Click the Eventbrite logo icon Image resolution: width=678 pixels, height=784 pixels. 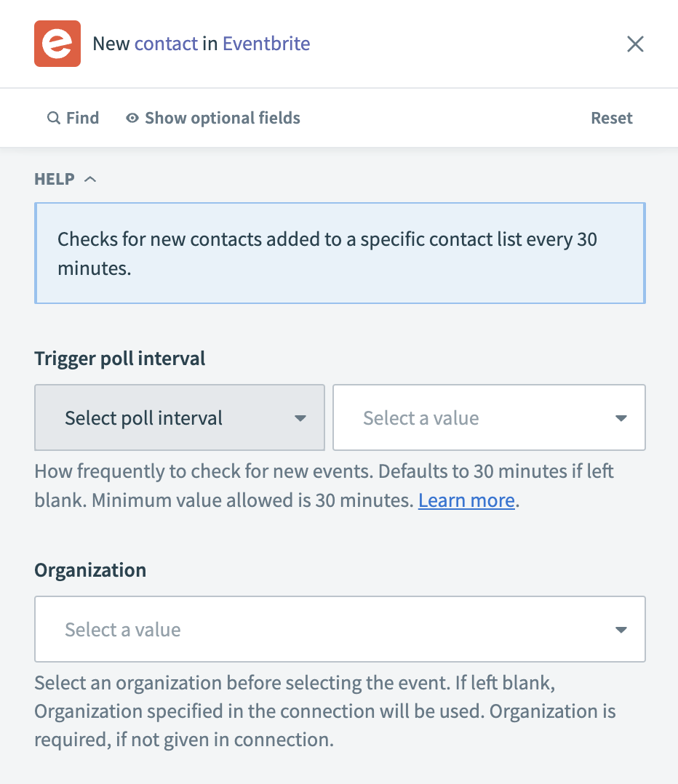57,44
